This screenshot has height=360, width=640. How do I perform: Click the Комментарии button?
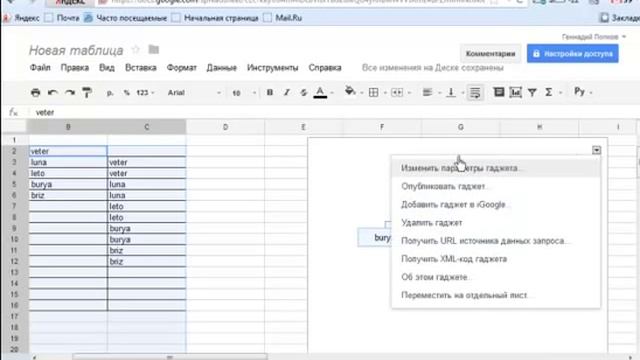point(491,54)
